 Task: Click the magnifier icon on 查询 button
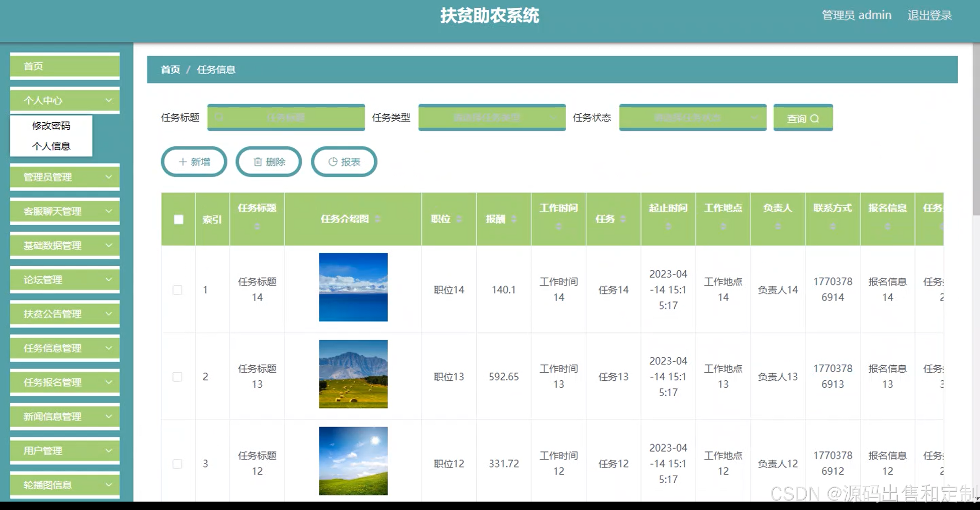point(814,119)
